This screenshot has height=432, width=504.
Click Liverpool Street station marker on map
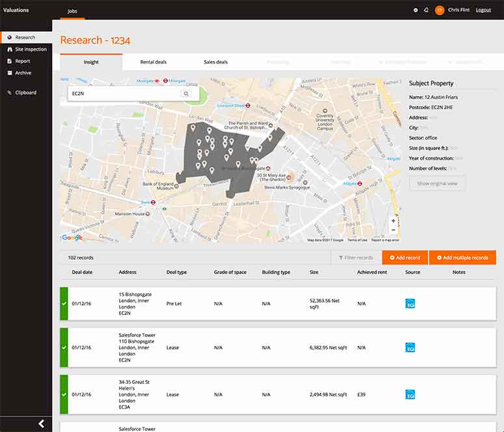click(248, 105)
